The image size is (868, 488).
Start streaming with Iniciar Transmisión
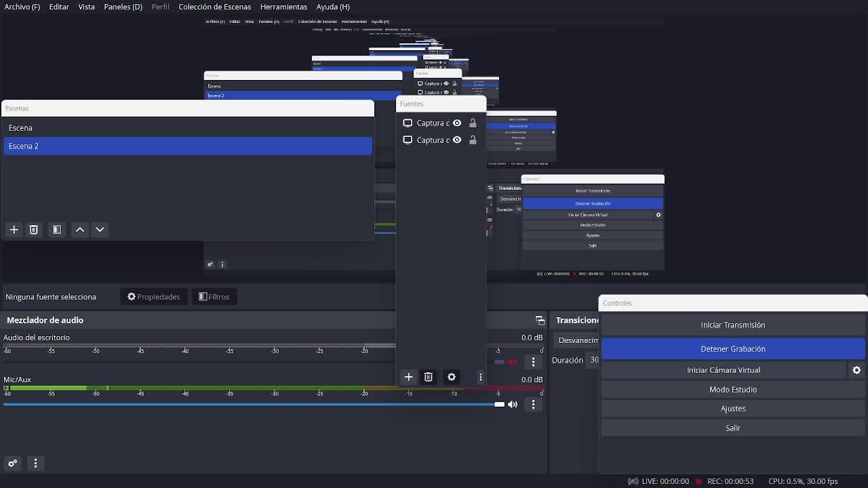[x=733, y=325]
